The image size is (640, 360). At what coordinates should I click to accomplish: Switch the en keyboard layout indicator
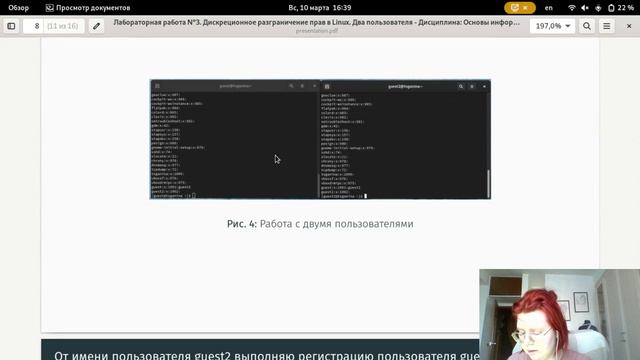coord(549,8)
